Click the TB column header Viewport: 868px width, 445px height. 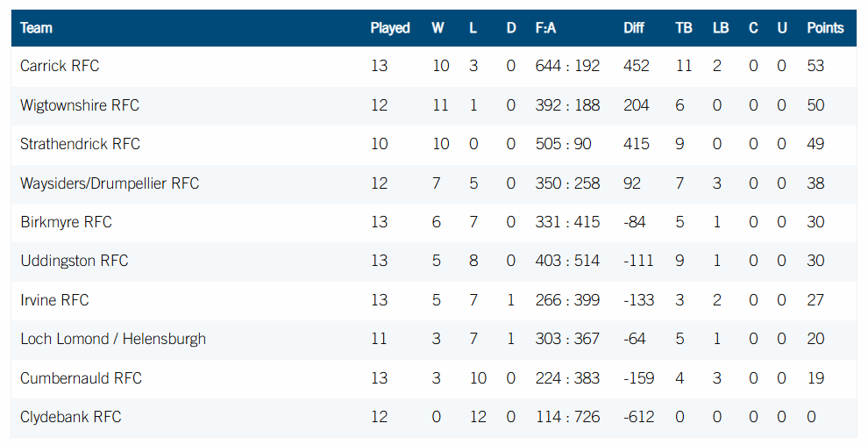684,28
